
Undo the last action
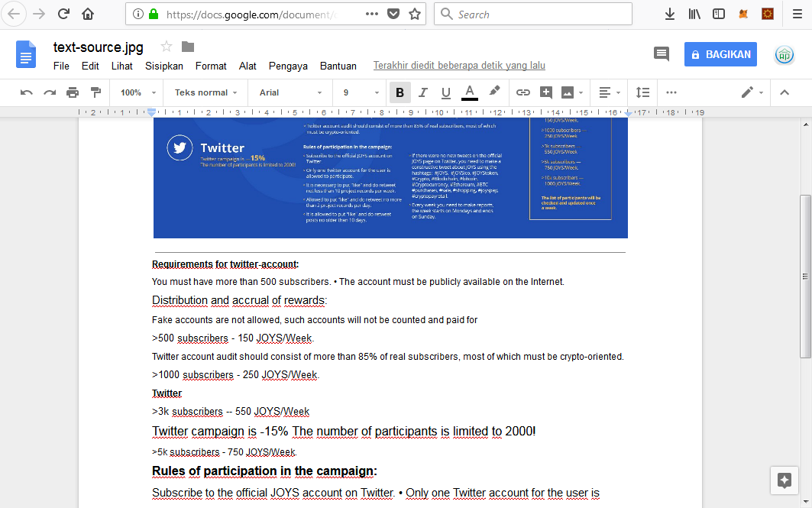tap(27, 92)
